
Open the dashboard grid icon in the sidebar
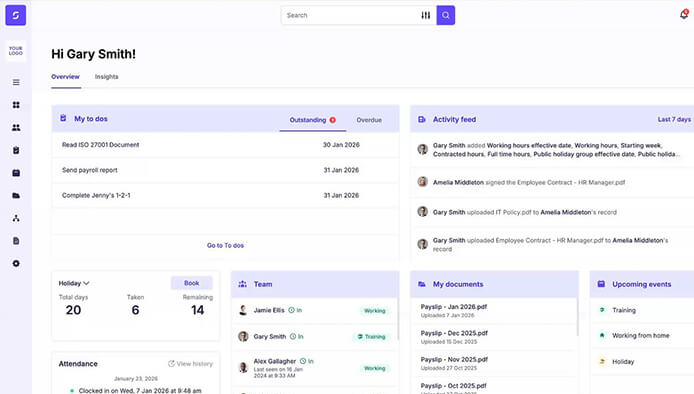[16, 105]
